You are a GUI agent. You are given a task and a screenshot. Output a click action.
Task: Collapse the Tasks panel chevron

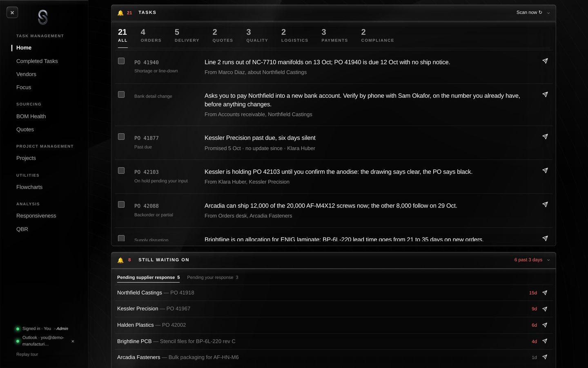tap(548, 13)
